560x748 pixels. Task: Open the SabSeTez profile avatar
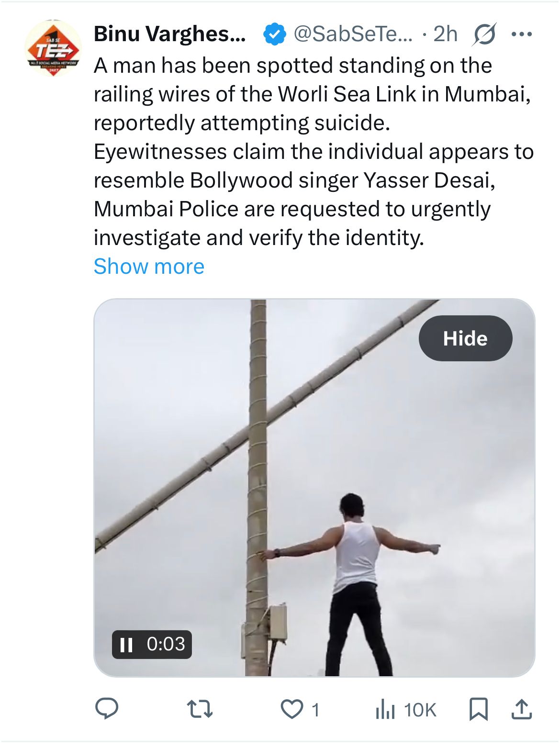click(53, 48)
